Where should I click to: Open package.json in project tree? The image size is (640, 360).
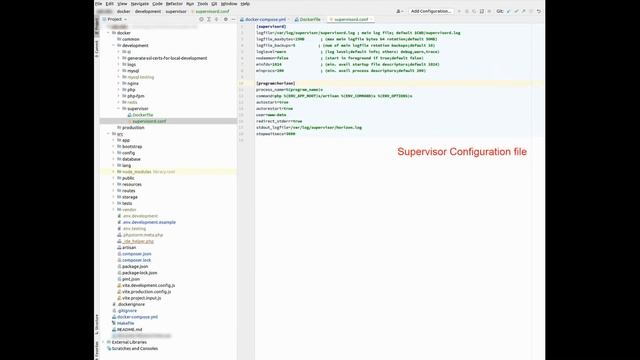(x=135, y=267)
